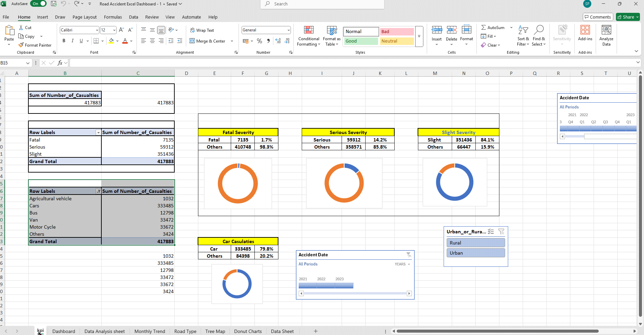Click the Font Color A icon
The image size is (644, 335).
click(125, 41)
